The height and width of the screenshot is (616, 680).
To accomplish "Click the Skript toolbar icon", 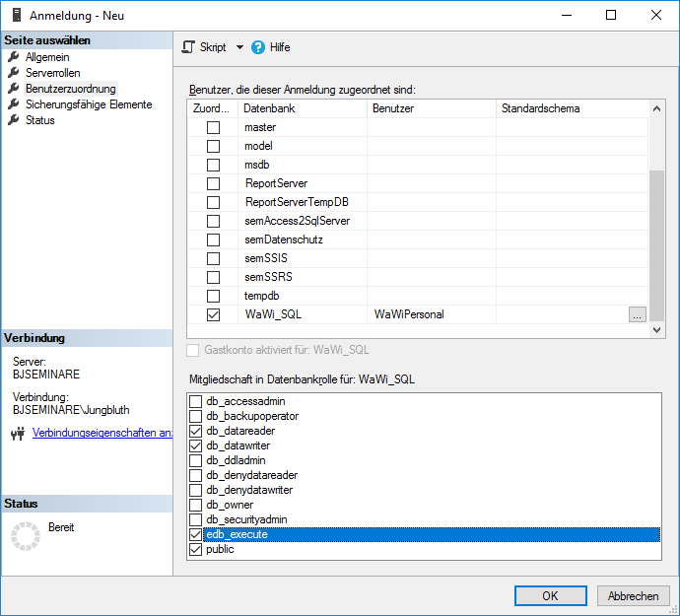I will pyautogui.click(x=189, y=47).
